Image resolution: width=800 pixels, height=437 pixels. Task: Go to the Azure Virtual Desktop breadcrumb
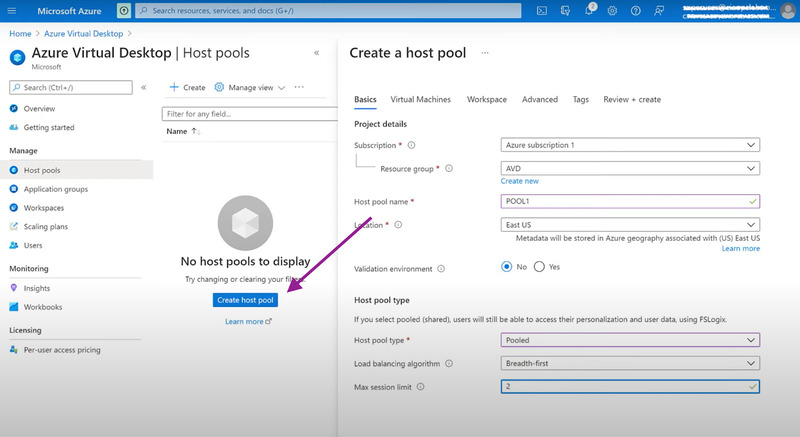83,34
